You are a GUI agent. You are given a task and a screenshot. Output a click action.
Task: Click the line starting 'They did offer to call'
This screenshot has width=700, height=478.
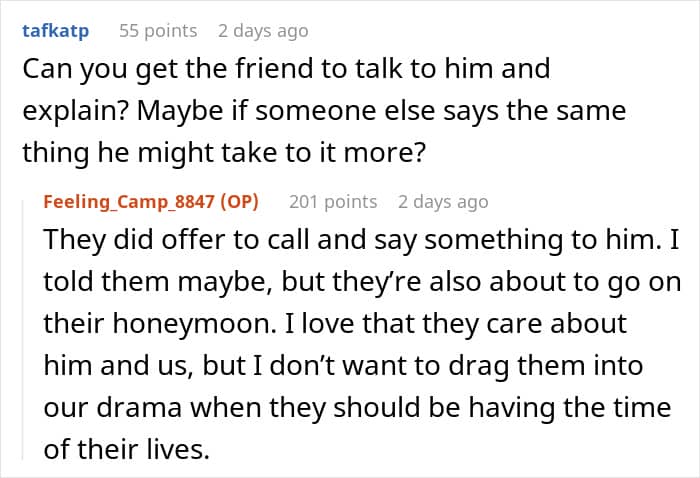click(x=361, y=240)
